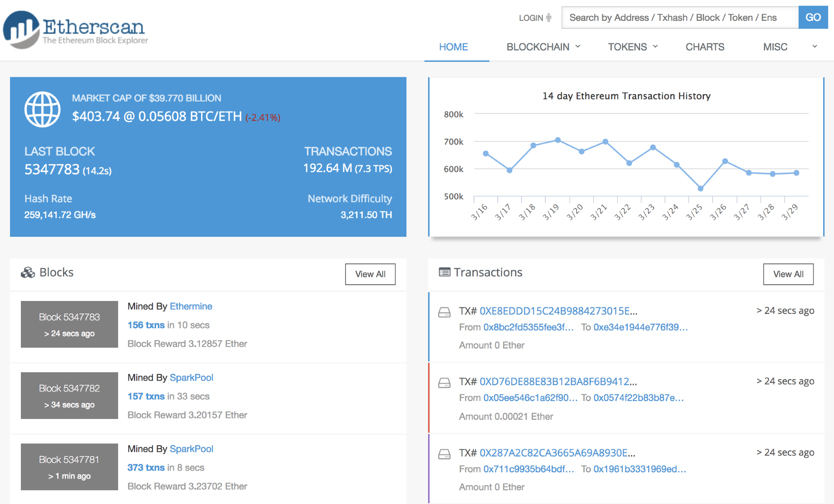The width and height of the screenshot is (834, 504).
Task: Click the MARKET CAP OF $39.770 BILLION text
Action: (x=146, y=98)
